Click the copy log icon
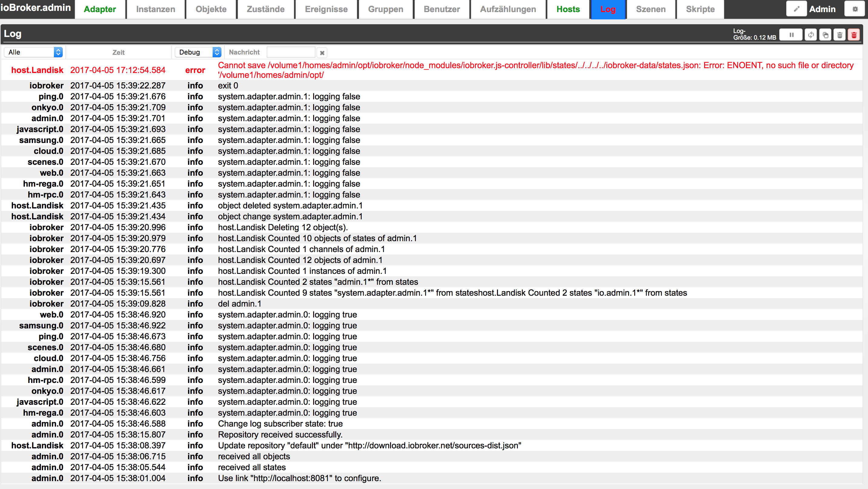The width and height of the screenshot is (868, 489). coord(825,35)
